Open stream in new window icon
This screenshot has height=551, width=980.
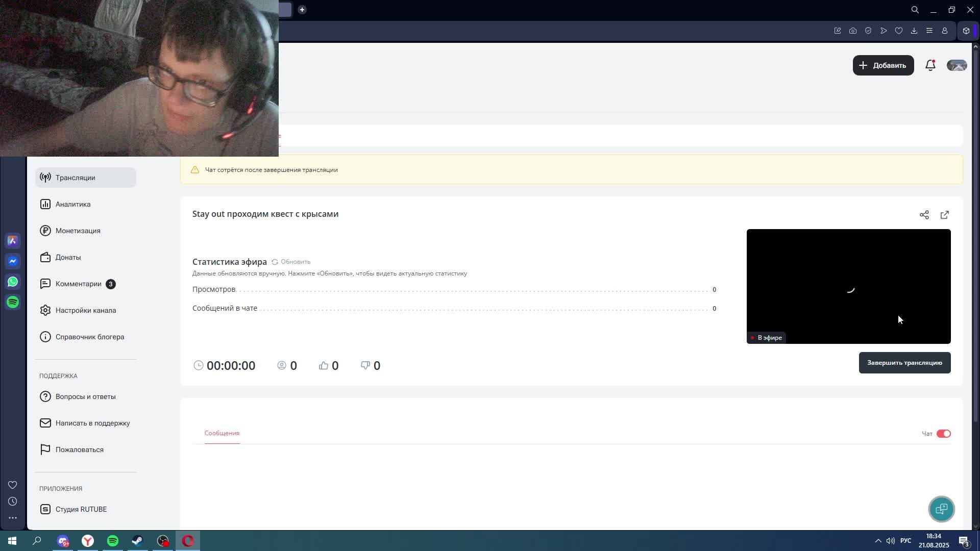944,215
